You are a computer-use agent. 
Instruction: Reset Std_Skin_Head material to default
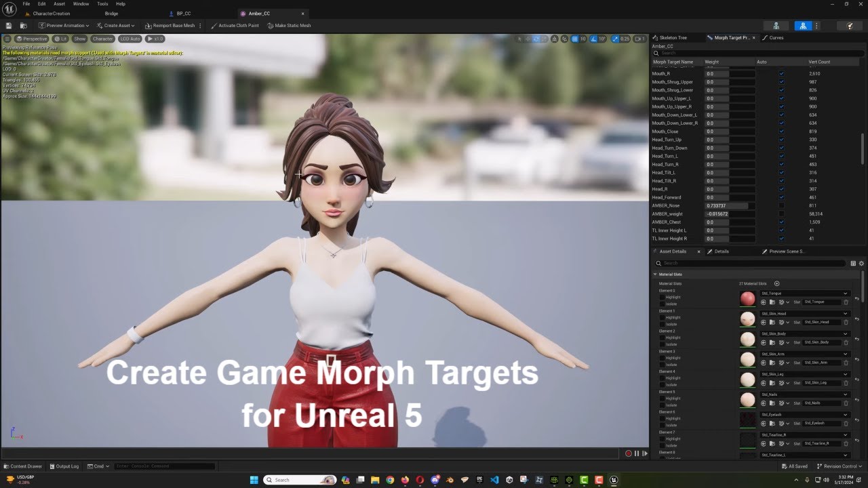click(x=856, y=319)
